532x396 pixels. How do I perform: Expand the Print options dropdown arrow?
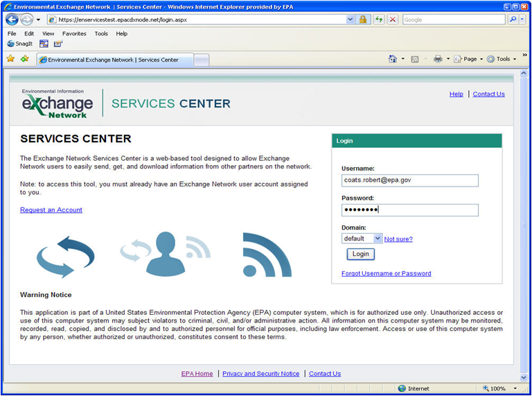point(448,59)
